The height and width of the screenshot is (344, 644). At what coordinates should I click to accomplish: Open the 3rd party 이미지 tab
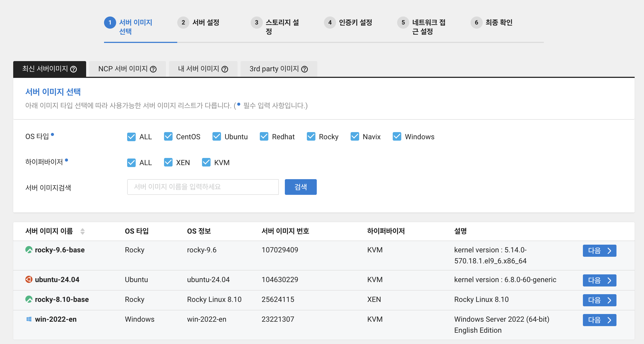point(279,69)
